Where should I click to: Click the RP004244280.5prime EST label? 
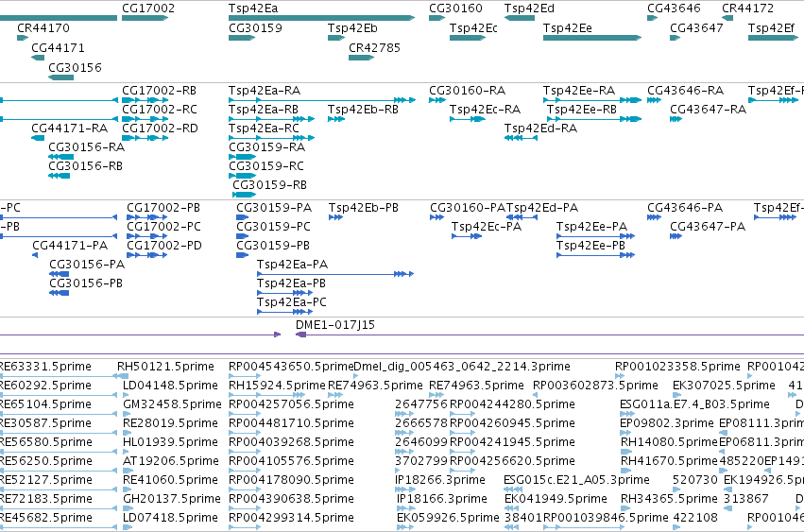pyautogui.click(x=512, y=404)
